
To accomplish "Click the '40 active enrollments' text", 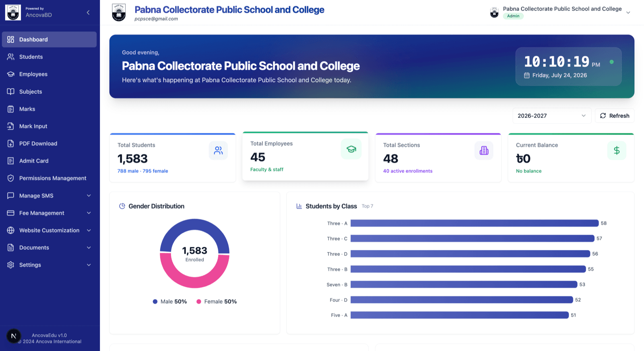I will click(x=408, y=171).
